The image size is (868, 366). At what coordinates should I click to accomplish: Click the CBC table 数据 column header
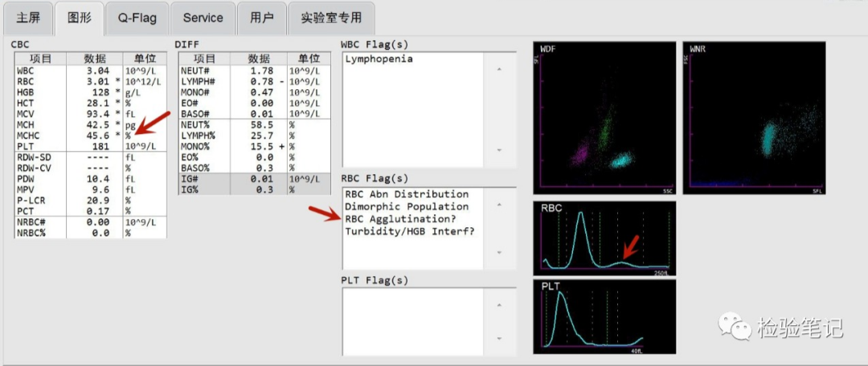click(95, 59)
